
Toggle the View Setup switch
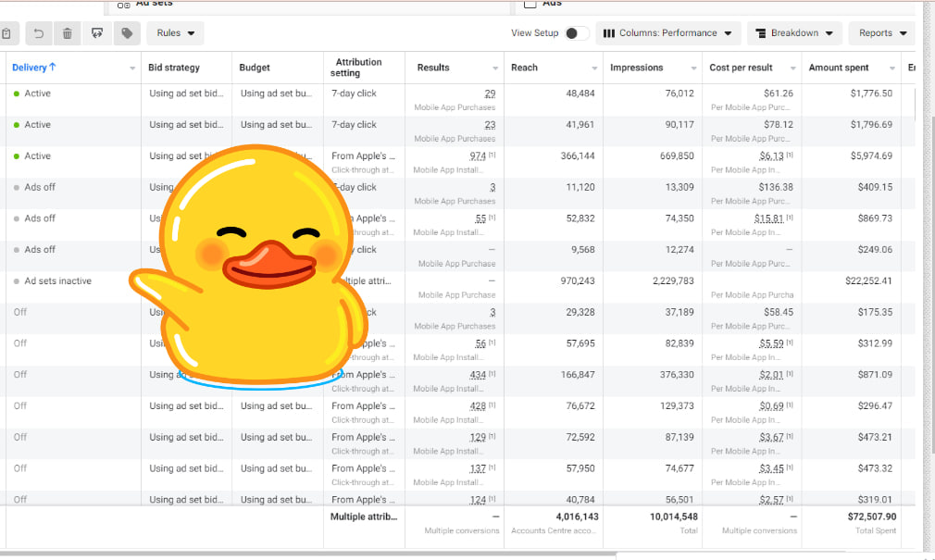(576, 33)
